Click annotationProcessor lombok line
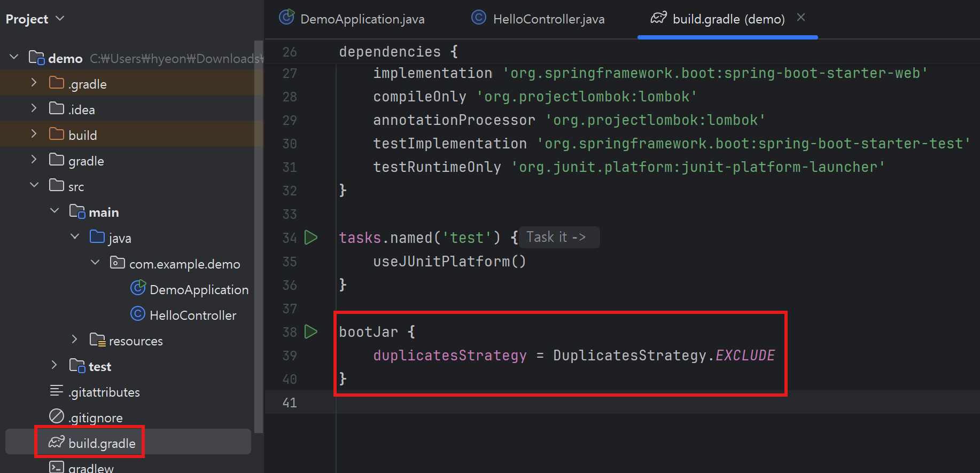 click(569, 120)
